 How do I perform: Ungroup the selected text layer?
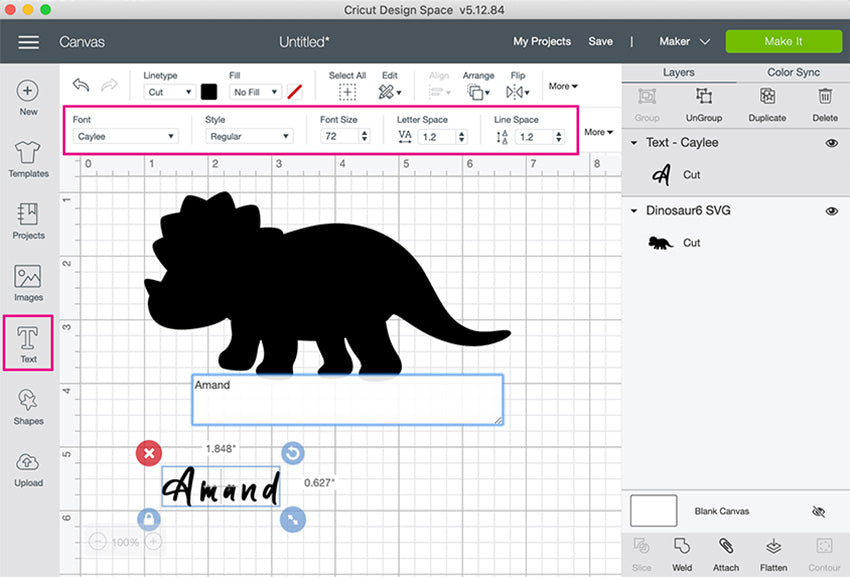pyautogui.click(x=704, y=105)
